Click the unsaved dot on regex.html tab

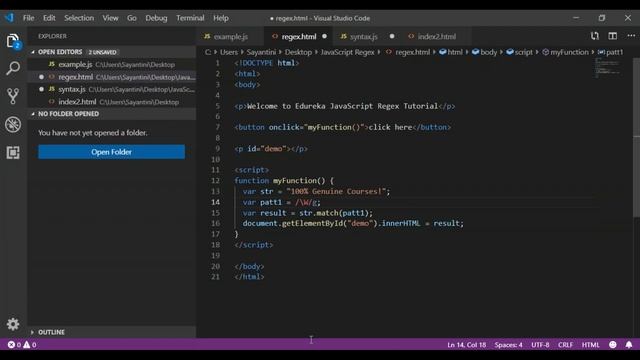[x=324, y=36]
